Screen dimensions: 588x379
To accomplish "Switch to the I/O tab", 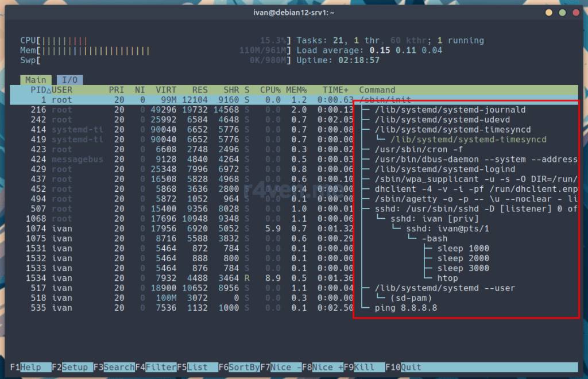I will 69,80.
